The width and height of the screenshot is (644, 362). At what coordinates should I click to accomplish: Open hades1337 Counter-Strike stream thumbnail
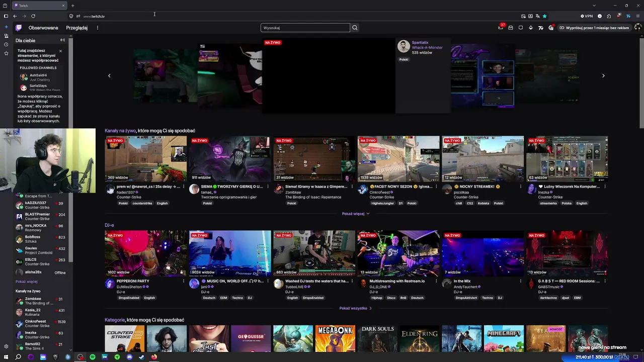pos(145,159)
